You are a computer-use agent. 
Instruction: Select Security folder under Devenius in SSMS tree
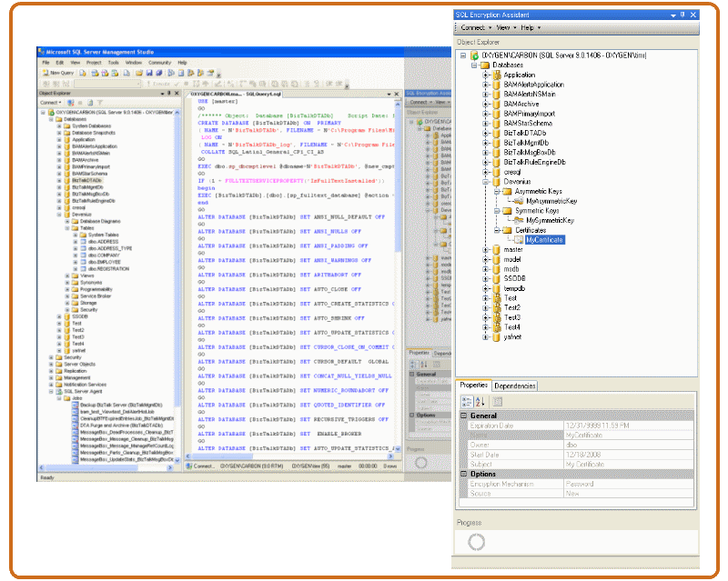pos(88,309)
